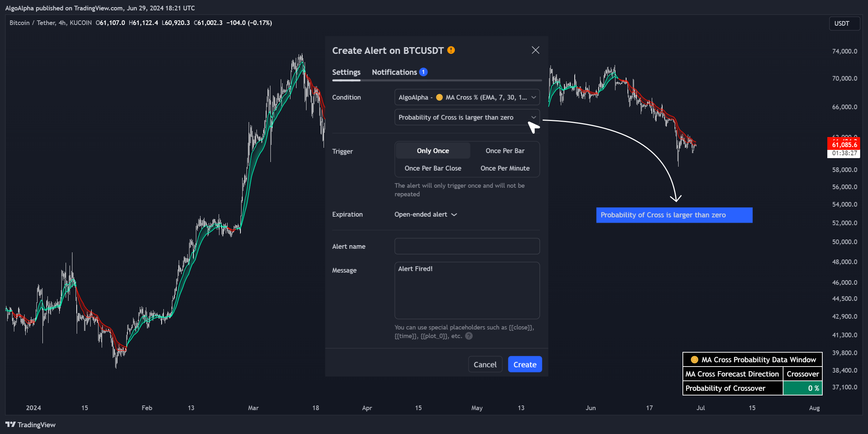Click the Cancel button

(x=485, y=364)
